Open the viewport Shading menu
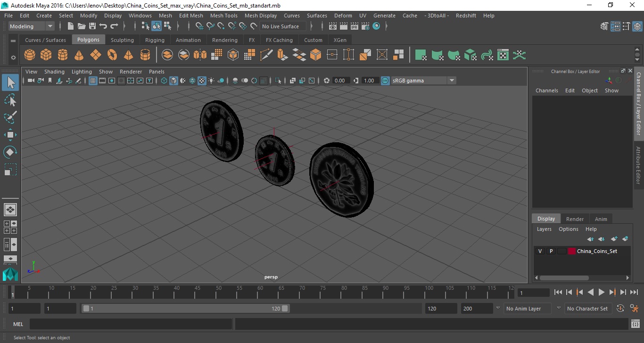644x343 pixels. tap(54, 72)
